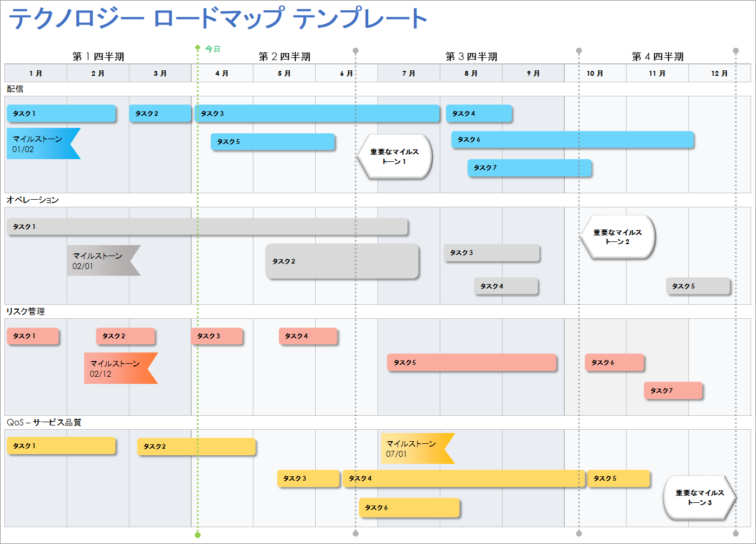Select the 第 2 四半期 header
The width and height of the screenshot is (756, 544).
284,56
